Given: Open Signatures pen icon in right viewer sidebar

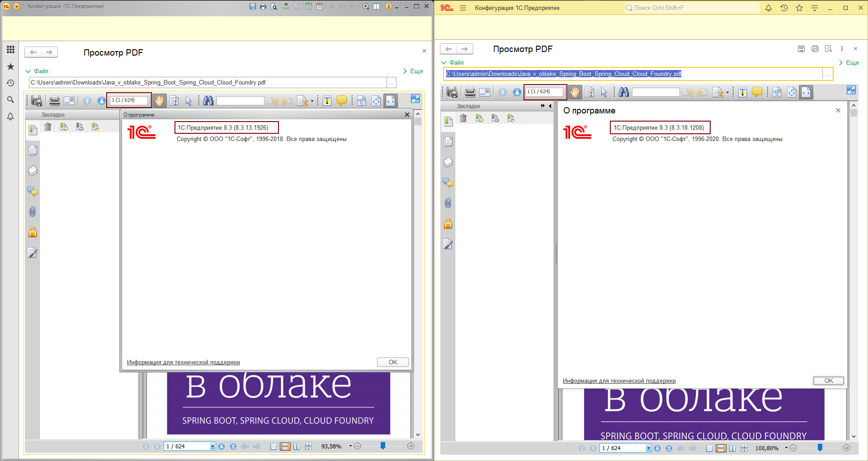Looking at the screenshot, I should click(448, 244).
